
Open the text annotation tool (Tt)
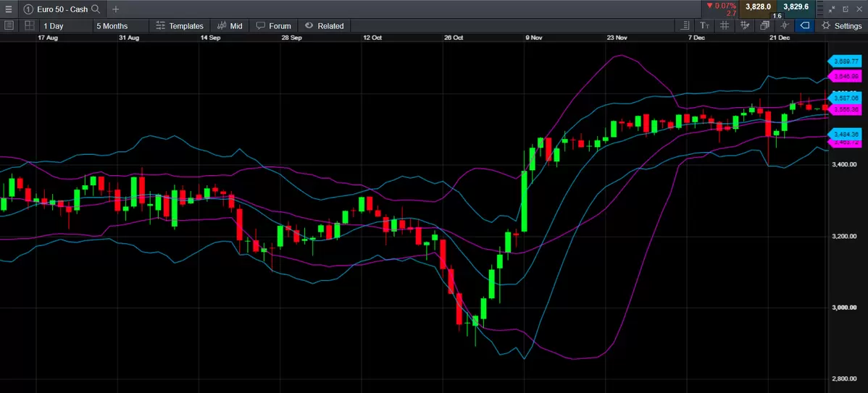point(705,26)
